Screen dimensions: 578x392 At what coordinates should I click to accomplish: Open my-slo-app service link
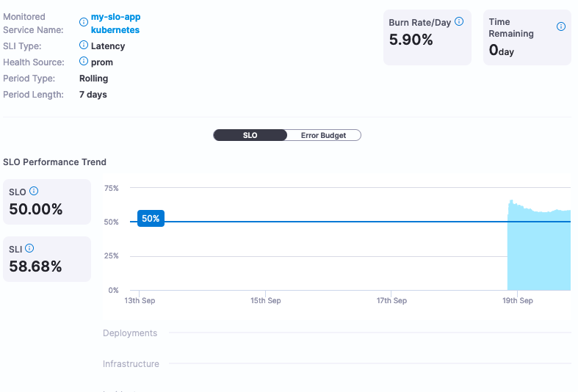115,17
